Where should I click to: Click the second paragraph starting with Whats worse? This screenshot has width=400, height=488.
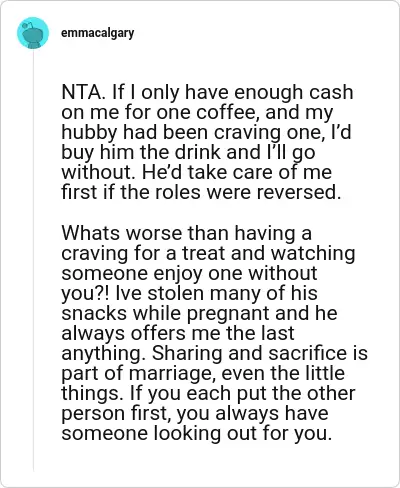click(214, 333)
